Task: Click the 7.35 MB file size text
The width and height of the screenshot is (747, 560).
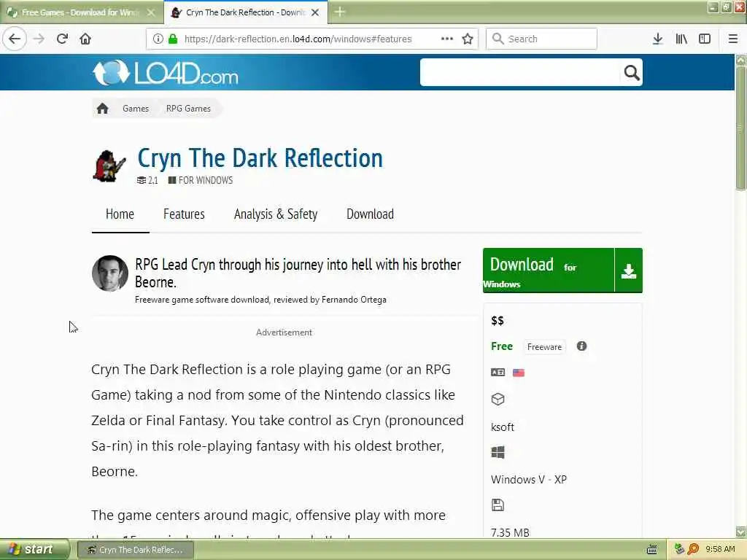Action: (510, 532)
